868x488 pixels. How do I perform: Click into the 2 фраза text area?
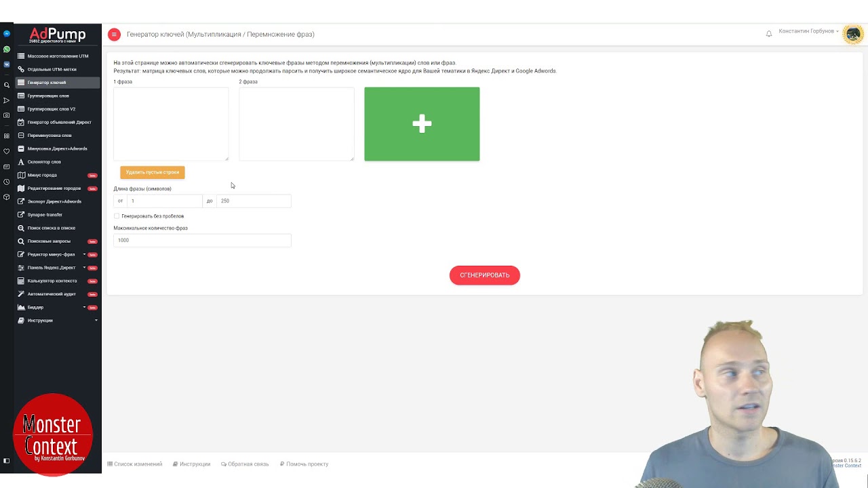[x=296, y=124]
